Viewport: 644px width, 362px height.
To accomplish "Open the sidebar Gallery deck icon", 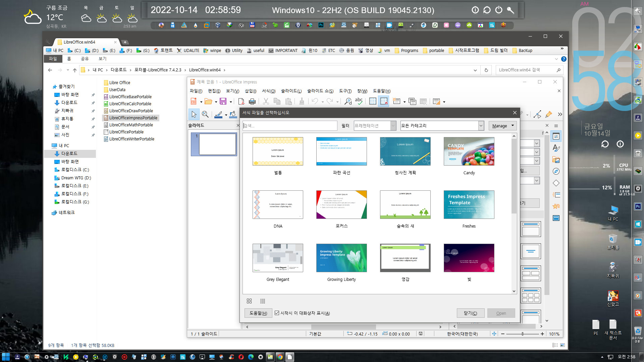I will pyautogui.click(x=556, y=160).
